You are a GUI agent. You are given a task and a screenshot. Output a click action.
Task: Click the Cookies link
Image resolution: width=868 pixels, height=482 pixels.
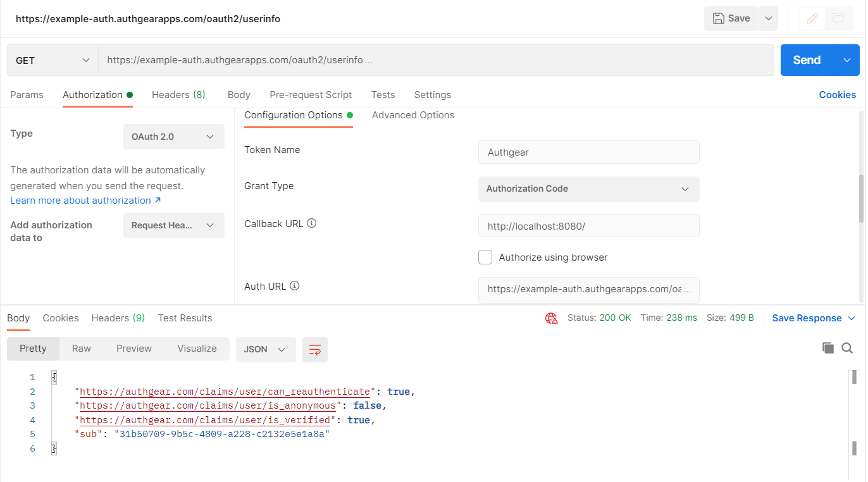point(837,95)
